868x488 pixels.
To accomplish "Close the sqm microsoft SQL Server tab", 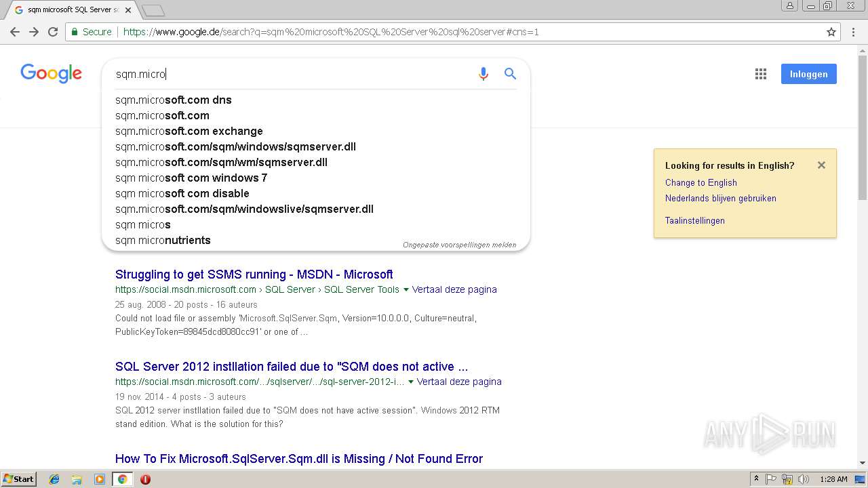I will coord(128,10).
